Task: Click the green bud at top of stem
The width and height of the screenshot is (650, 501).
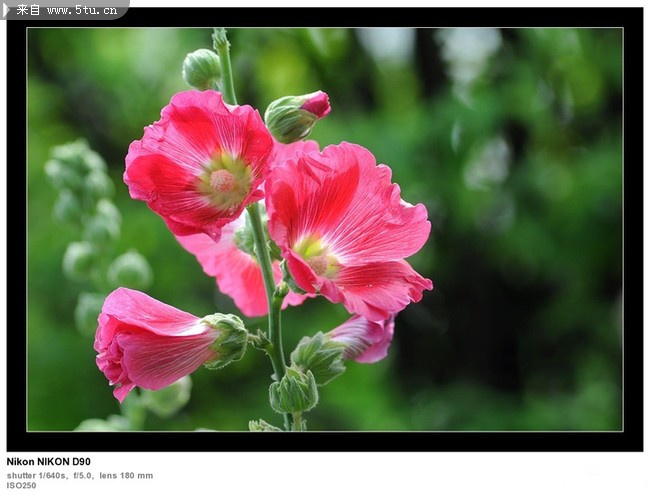Action: 201,68
